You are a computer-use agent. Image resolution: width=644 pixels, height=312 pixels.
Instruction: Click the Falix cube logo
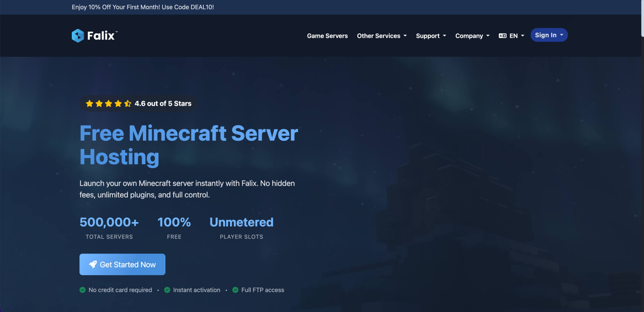pyautogui.click(x=77, y=36)
